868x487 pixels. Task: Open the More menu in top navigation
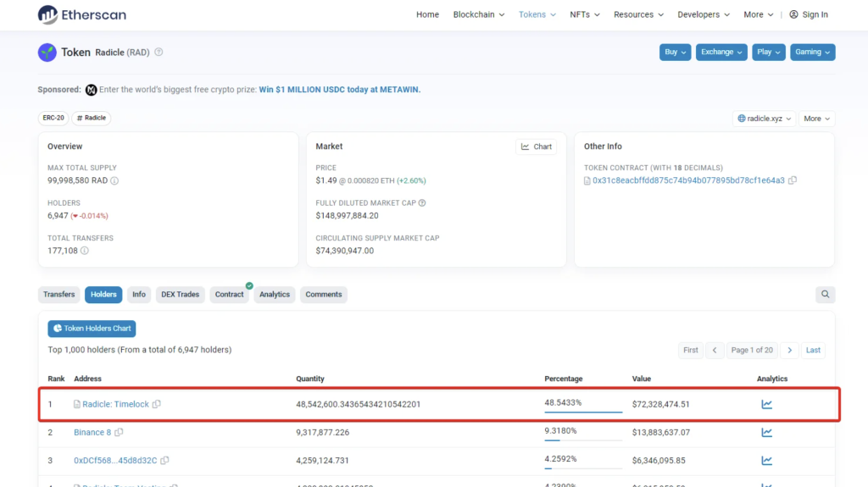(x=759, y=14)
